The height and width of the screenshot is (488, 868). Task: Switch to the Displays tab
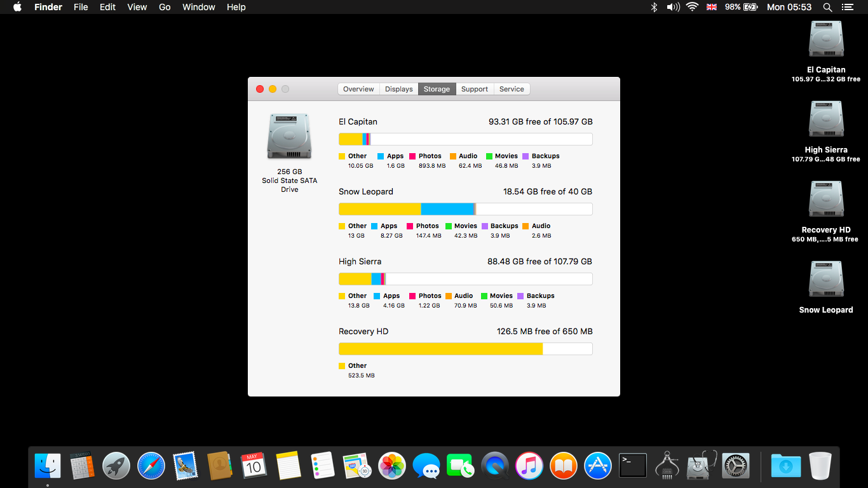point(399,89)
